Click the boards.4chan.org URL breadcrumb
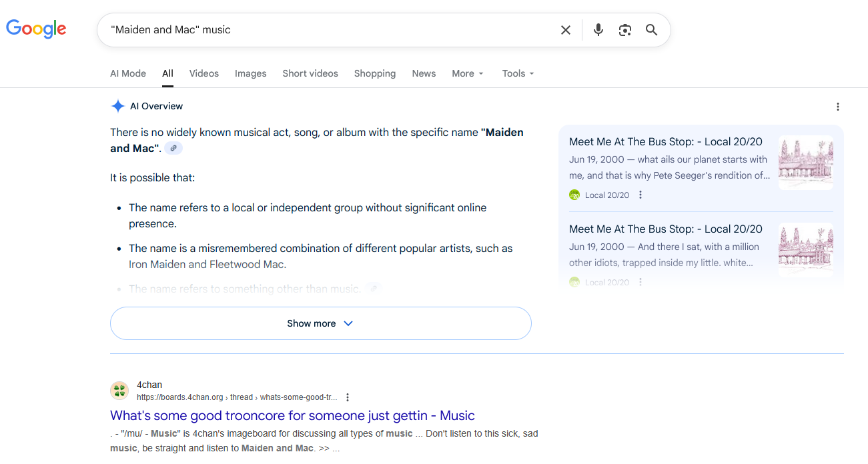The width and height of the screenshot is (868, 464). tap(237, 397)
